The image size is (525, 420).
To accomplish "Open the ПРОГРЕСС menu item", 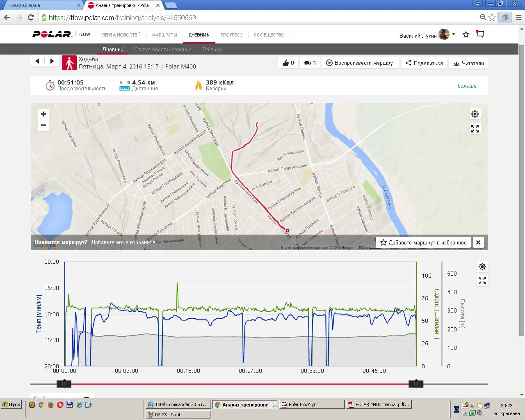I will coord(232,35).
